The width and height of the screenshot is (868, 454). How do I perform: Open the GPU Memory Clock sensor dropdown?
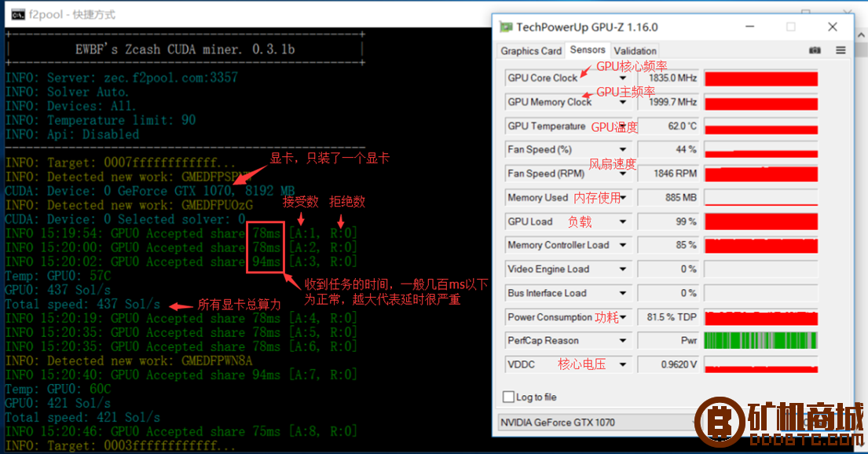pos(623,102)
